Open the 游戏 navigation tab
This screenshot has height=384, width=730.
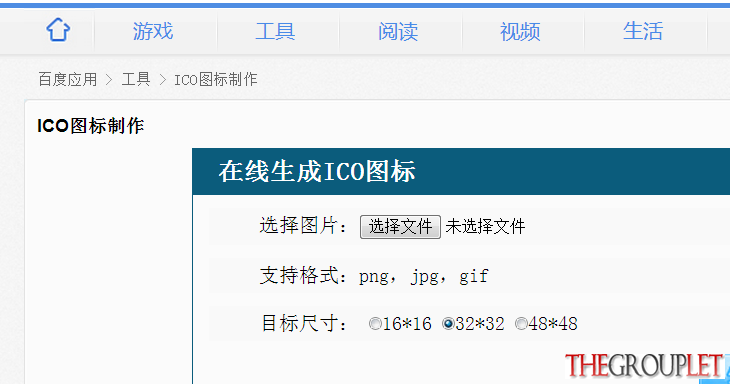pyautogui.click(x=153, y=31)
